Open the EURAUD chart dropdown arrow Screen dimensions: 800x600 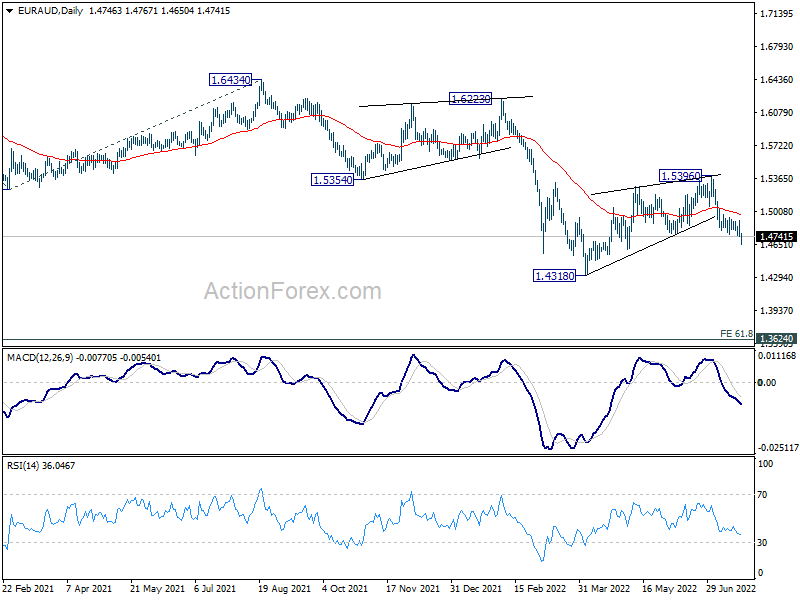pos(10,11)
